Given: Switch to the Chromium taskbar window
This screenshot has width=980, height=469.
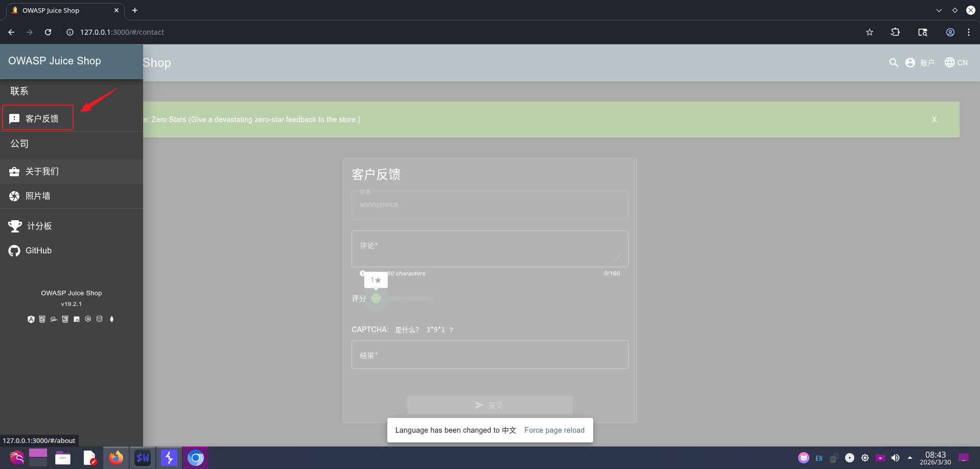Looking at the screenshot, I should coord(195,458).
